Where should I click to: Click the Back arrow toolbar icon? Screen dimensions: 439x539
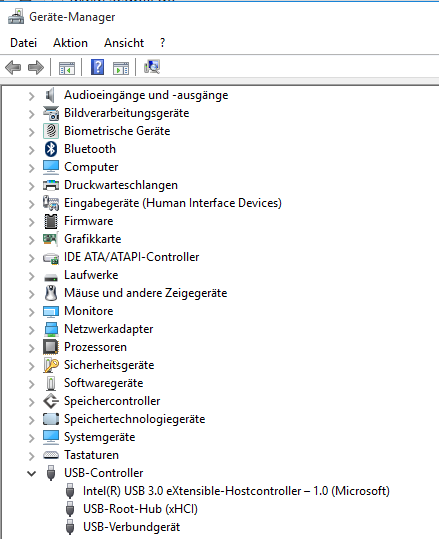pos(13,67)
